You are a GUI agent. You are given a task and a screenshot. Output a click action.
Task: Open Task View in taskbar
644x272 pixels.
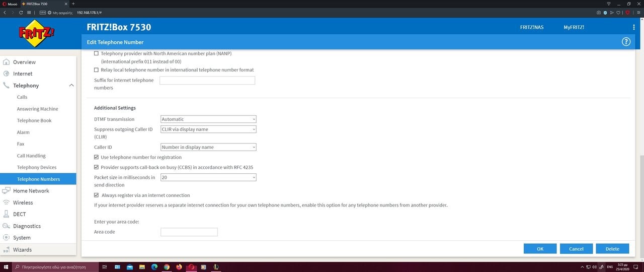click(105, 267)
